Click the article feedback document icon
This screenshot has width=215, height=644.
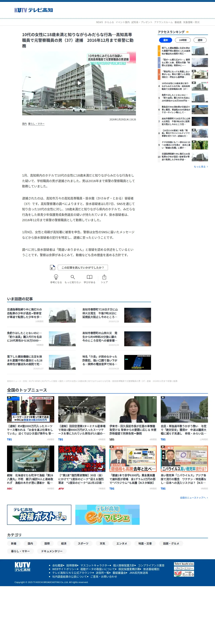(x=52, y=267)
